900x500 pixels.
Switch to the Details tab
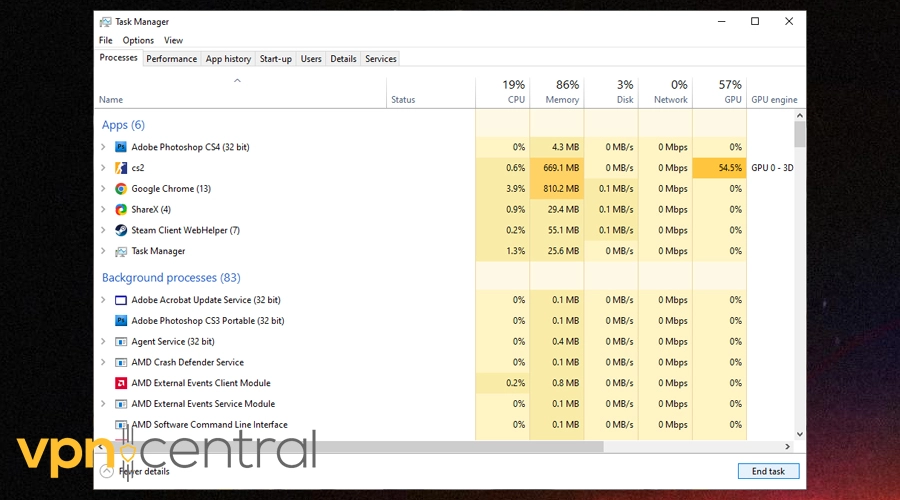click(x=343, y=59)
